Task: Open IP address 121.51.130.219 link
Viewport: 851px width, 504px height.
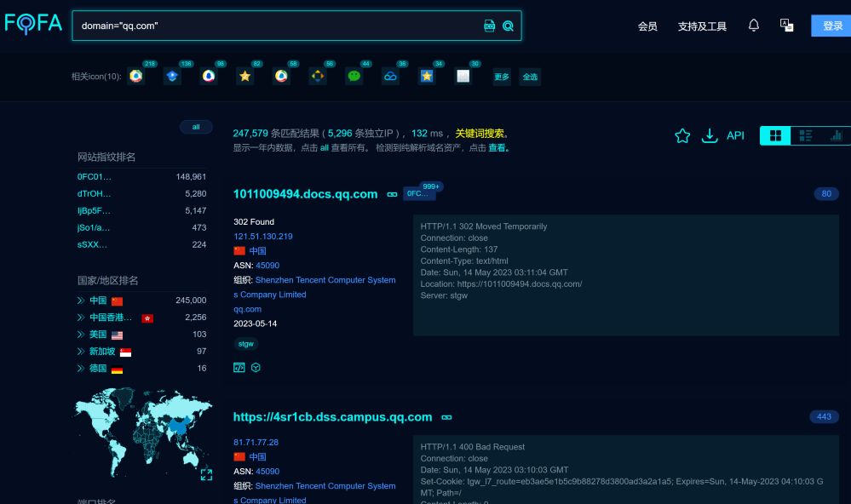Action: (x=263, y=237)
